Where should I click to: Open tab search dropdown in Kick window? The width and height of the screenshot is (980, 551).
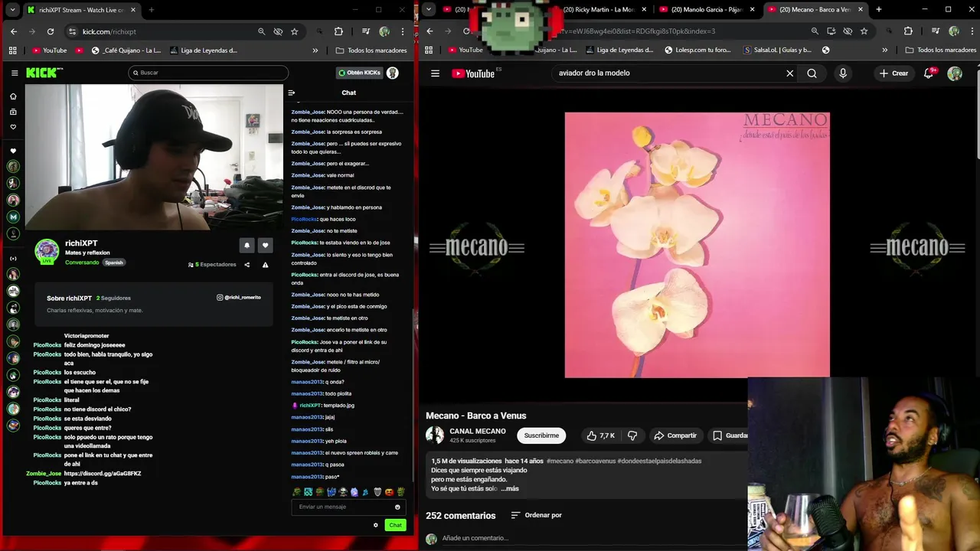12,10
